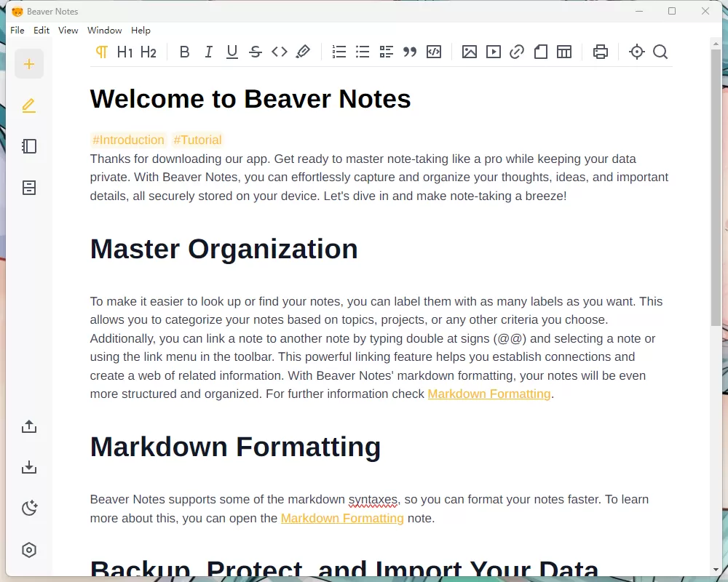
Task: Click the #Introduction tag label
Action: coord(128,140)
